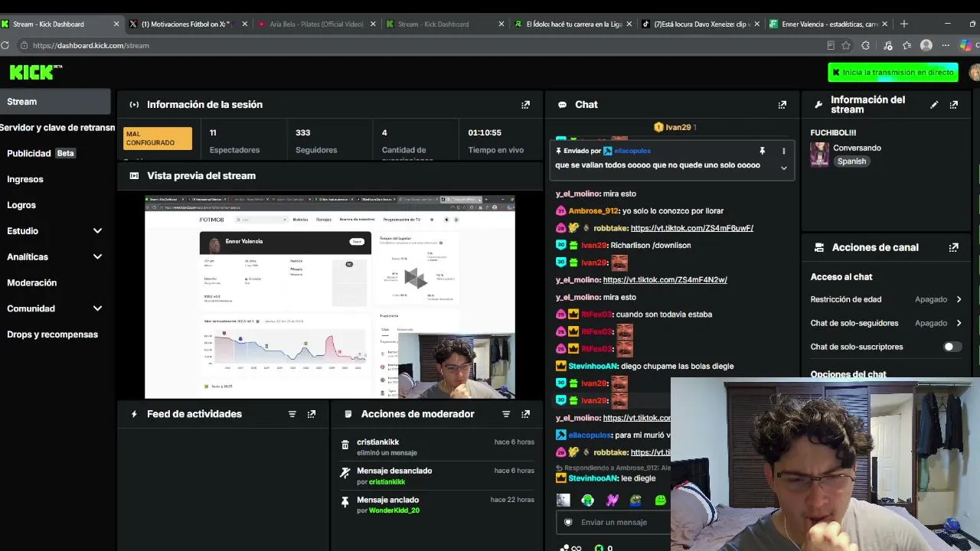The height and width of the screenshot is (551, 980).
Task: Click StevinhooAN in 'diego chupame' message
Action: [593, 367]
